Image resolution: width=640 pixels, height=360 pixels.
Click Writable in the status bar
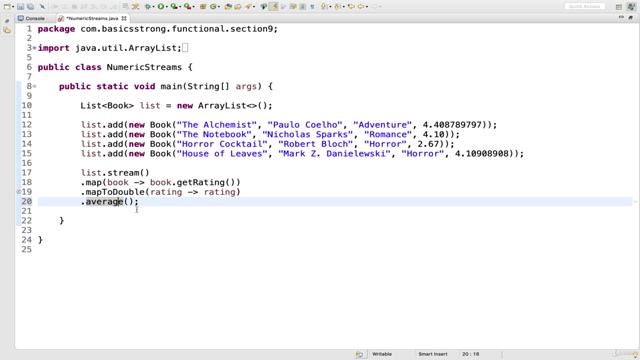[382, 354]
